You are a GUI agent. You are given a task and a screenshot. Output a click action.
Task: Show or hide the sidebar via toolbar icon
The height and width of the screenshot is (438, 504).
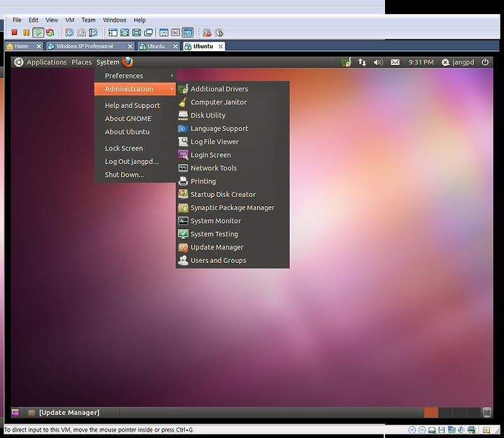[113, 32]
